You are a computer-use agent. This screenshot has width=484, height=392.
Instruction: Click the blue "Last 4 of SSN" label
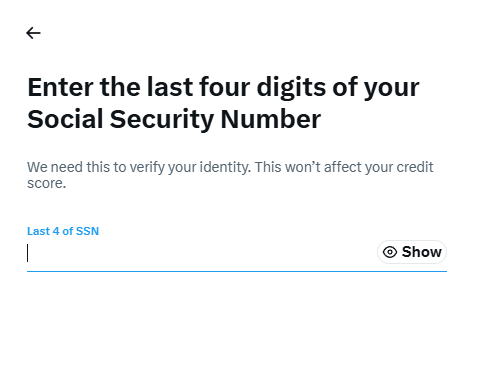pos(63,231)
